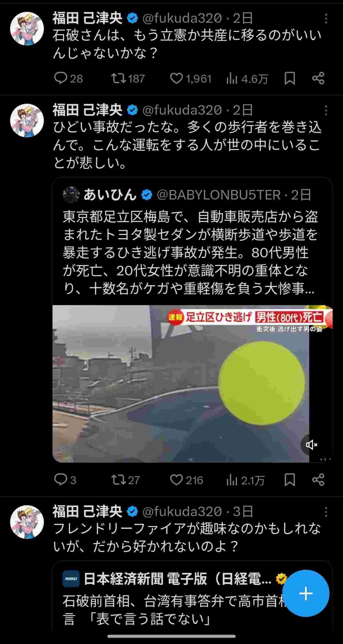Viewport: 343px width, 644px height.
Task: Play the 足立区ひき逃げ news video
Action: [192, 384]
